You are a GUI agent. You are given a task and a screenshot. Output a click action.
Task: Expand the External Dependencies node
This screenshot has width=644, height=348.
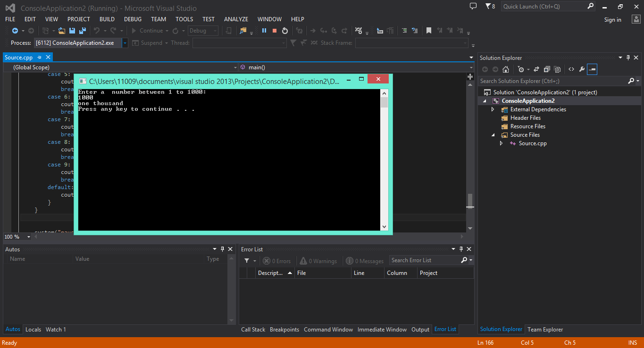[x=493, y=109]
